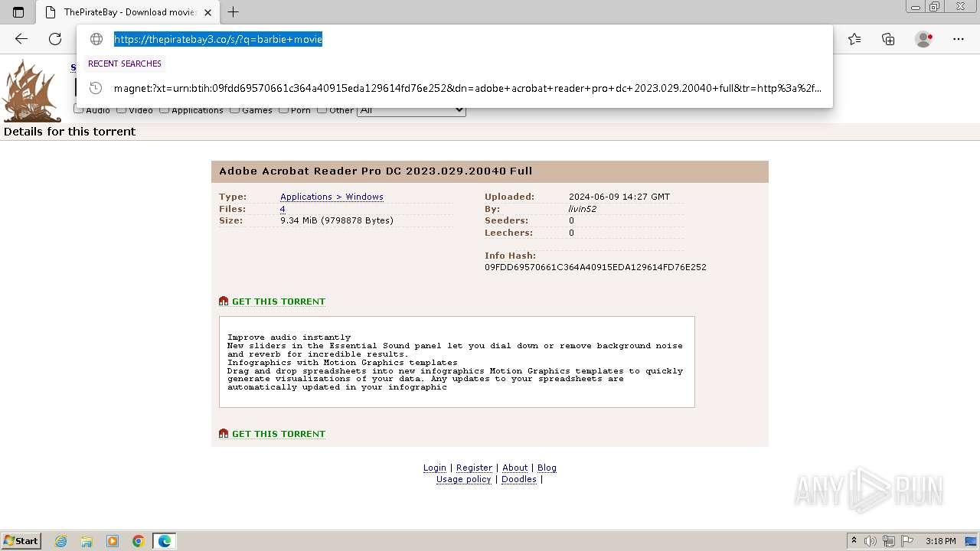Viewport: 980px width, 551px height.
Task: Open a new tab with plus icon
Action: point(234,12)
